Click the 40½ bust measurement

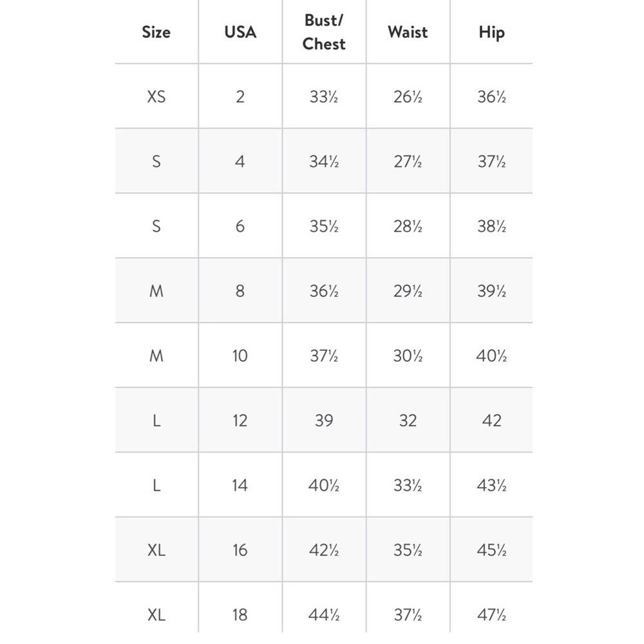tap(324, 486)
